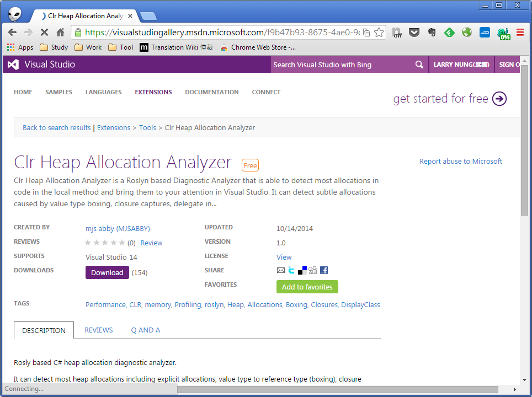The width and height of the screenshot is (532, 397).
Task: Click the Review link beside stars
Action: [151, 243]
